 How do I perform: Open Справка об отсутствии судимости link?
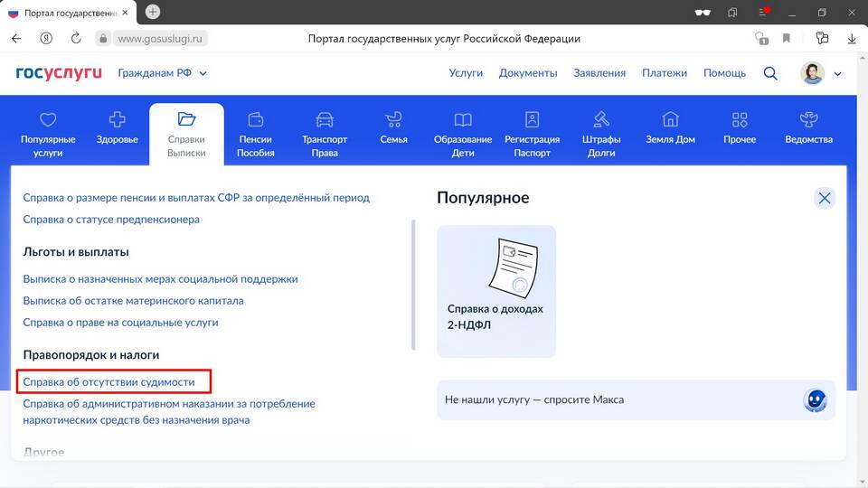(108, 382)
